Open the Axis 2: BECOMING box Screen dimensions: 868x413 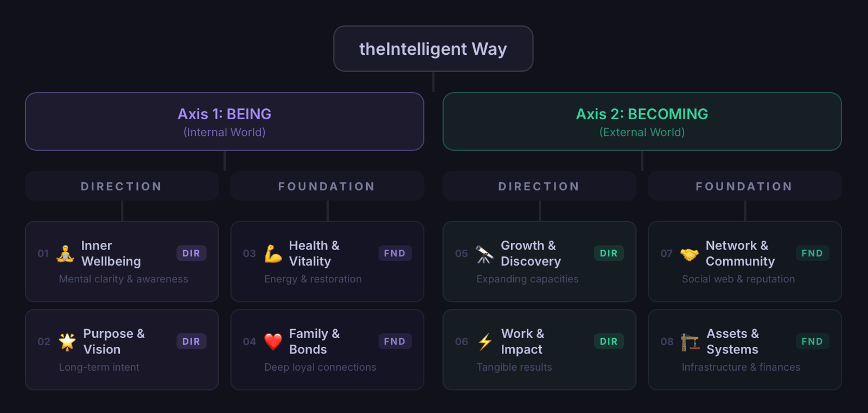click(642, 121)
